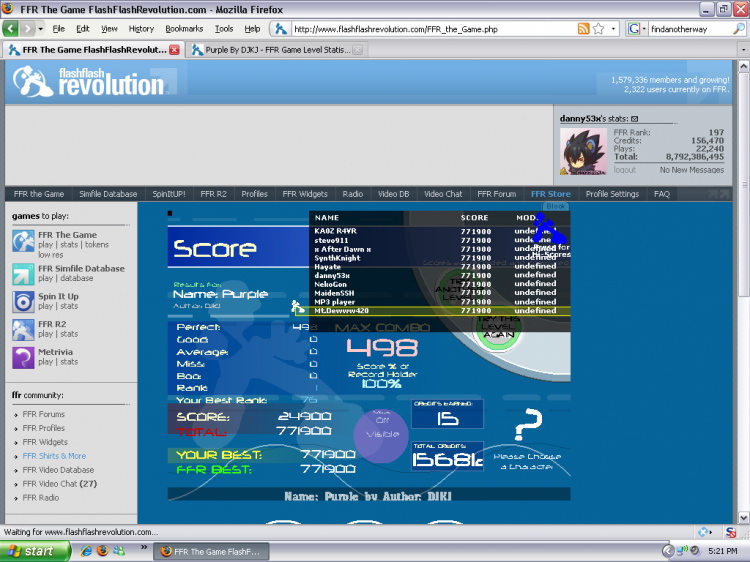Click the flashflash revolution logo

91,82
